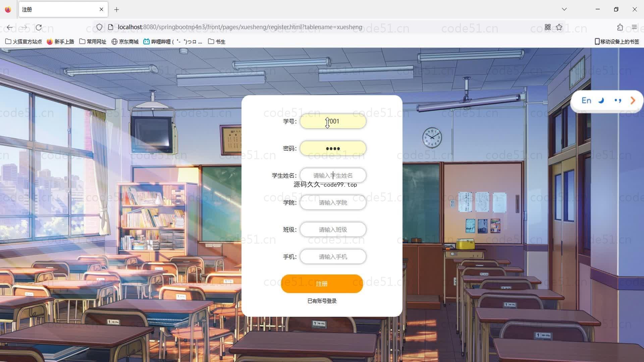Switch input language with En button

(586, 101)
